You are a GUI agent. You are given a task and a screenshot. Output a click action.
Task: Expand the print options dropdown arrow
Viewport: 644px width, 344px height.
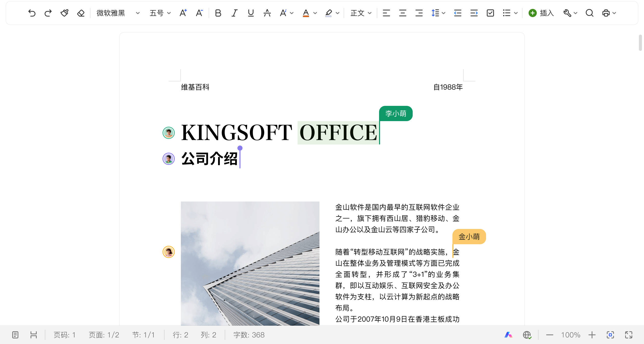pyautogui.click(x=614, y=13)
